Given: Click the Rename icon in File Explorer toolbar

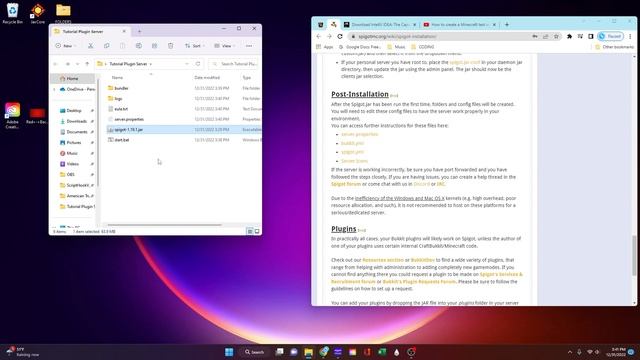Looking at the screenshot, I should pyautogui.click(x=139, y=46).
